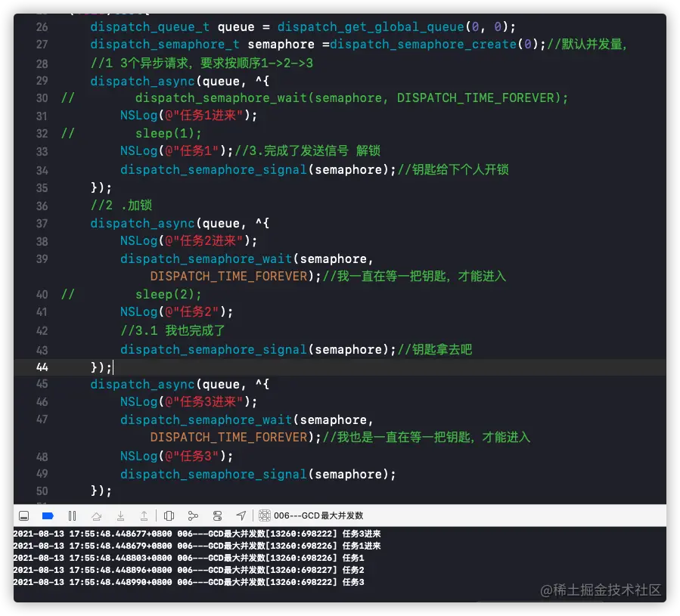Screen dimensions: 680x616
Task: Click the commented sleep(2); on line 40
Action: (168, 294)
